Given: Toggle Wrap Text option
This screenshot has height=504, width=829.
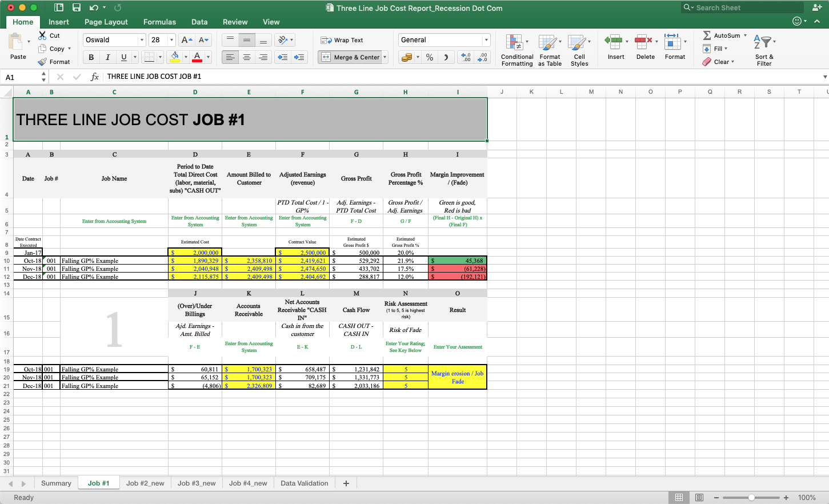Looking at the screenshot, I should (342, 40).
